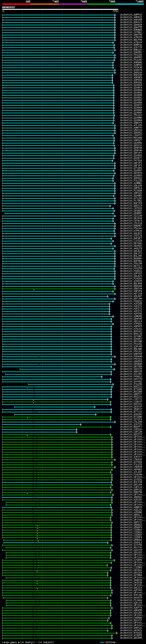
Task: Select hit label UniRef100_P49613
Action: coord(131,377)
